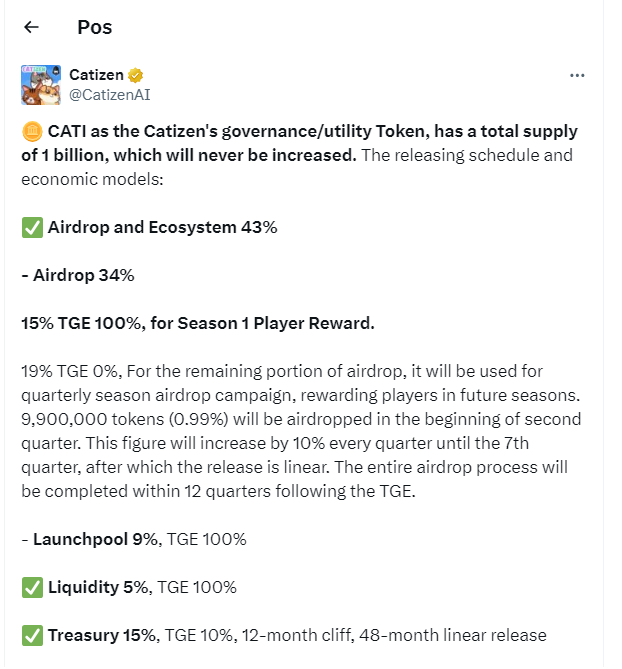Click the Catizen display name

[x=95, y=75]
